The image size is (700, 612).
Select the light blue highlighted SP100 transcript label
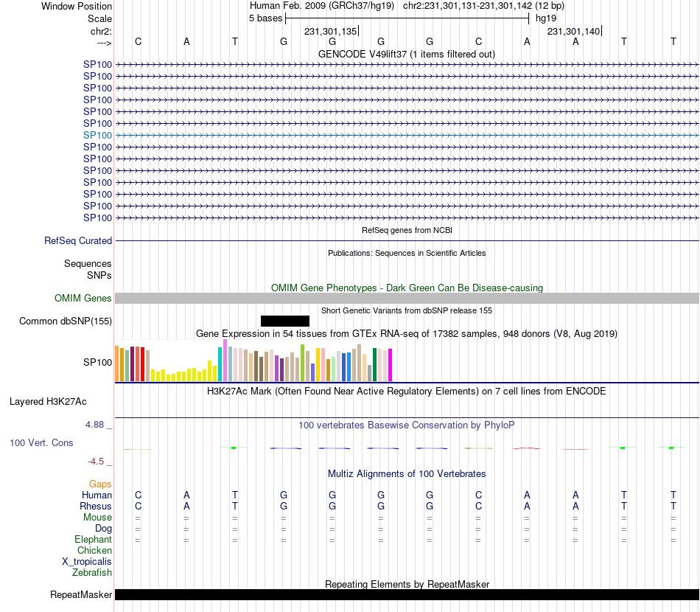97,135
